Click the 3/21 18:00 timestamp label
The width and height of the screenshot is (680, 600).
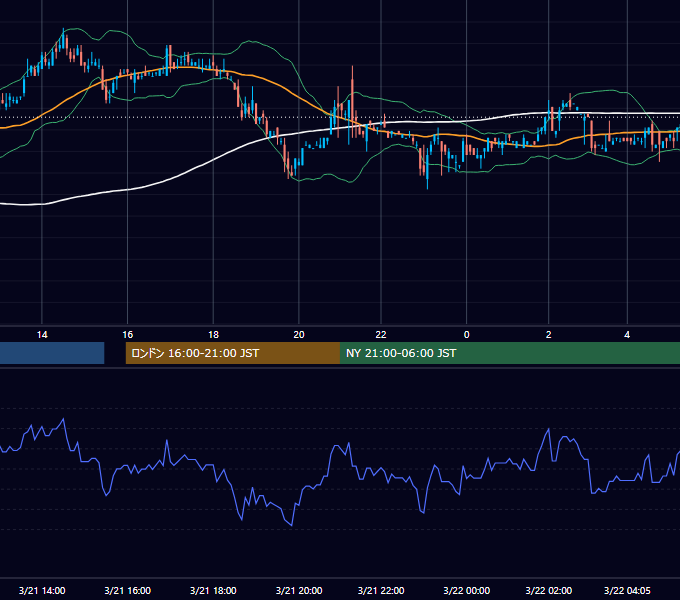(213, 590)
